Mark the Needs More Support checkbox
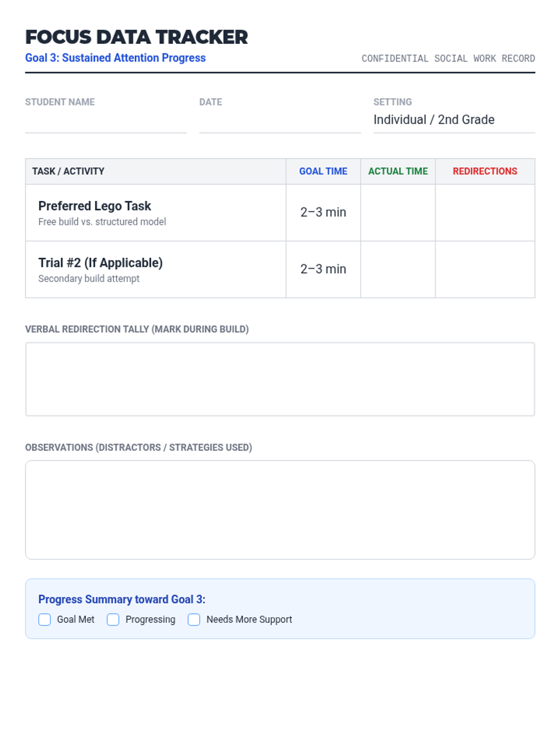The width and height of the screenshot is (560, 747). coord(194,620)
